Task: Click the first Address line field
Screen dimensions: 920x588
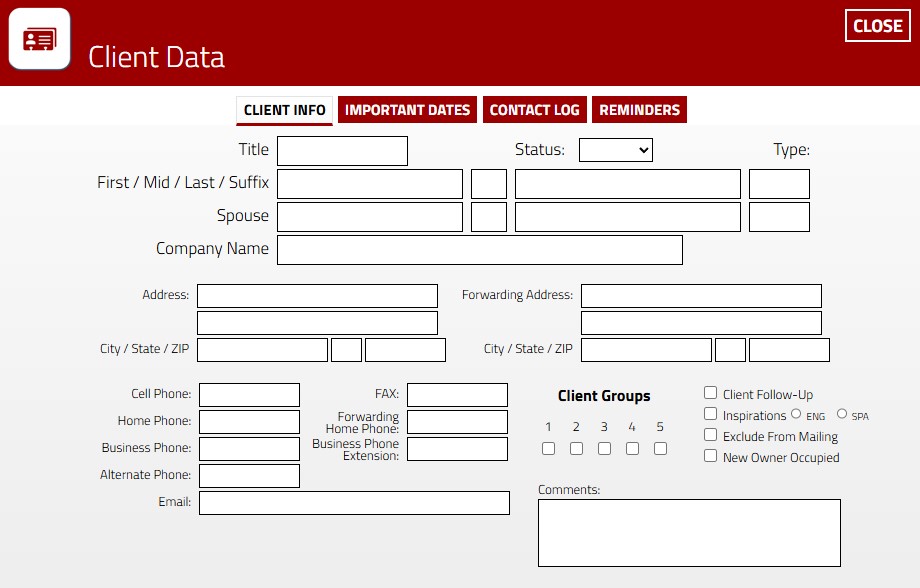Action: pos(317,296)
